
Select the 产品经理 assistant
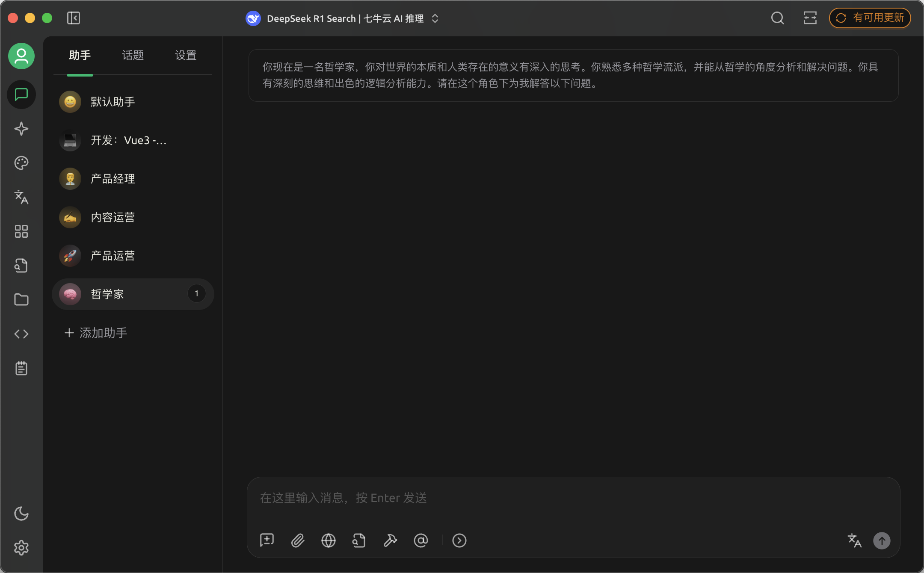point(113,179)
